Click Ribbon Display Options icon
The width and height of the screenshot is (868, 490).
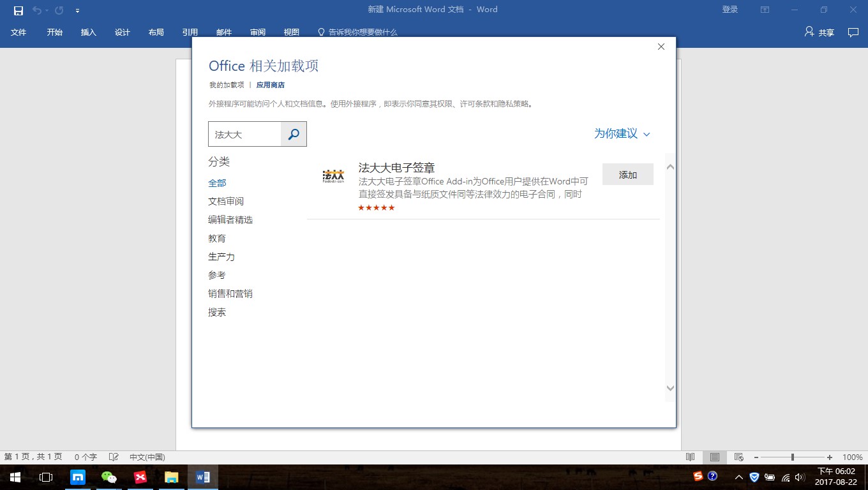click(765, 10)
